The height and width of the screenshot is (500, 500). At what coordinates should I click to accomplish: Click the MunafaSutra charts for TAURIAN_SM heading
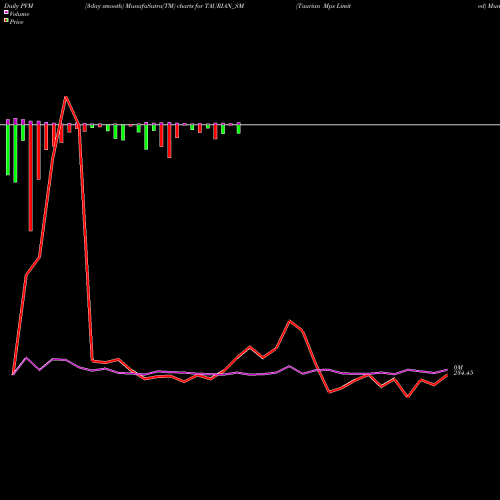pyautogui.click(x=164, y=6)
